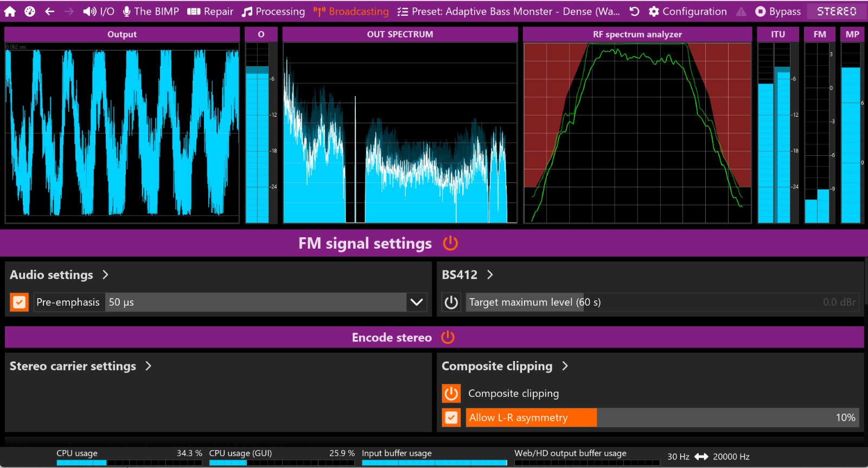Click the RF spectrum analyzer display
Image resolution: width=868 pixels, height=468 pixels.
(x=637, y=133)
